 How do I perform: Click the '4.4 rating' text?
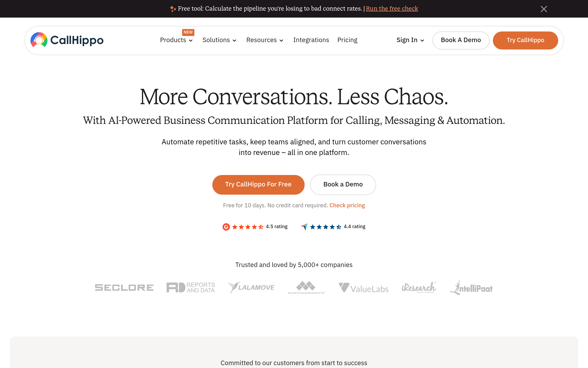click(x=354, y=227)
